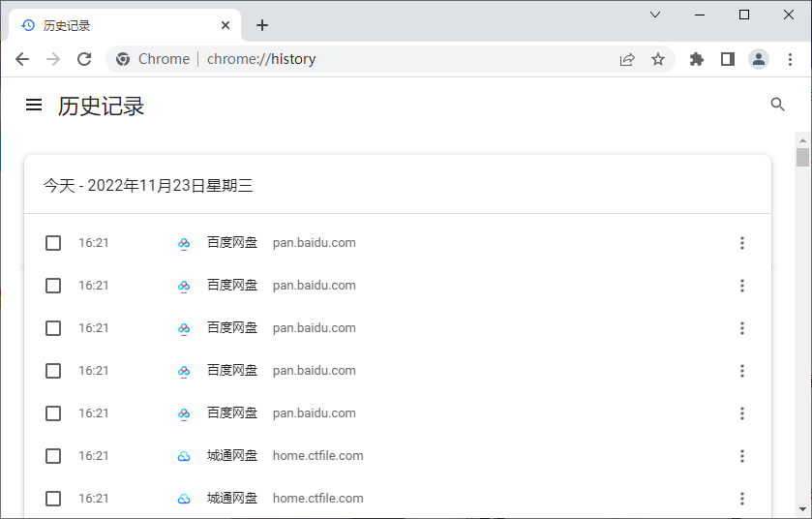812x519 pixels.
Task: Click favicon of the last 城通网盘 entry
Action: point(184,499)
